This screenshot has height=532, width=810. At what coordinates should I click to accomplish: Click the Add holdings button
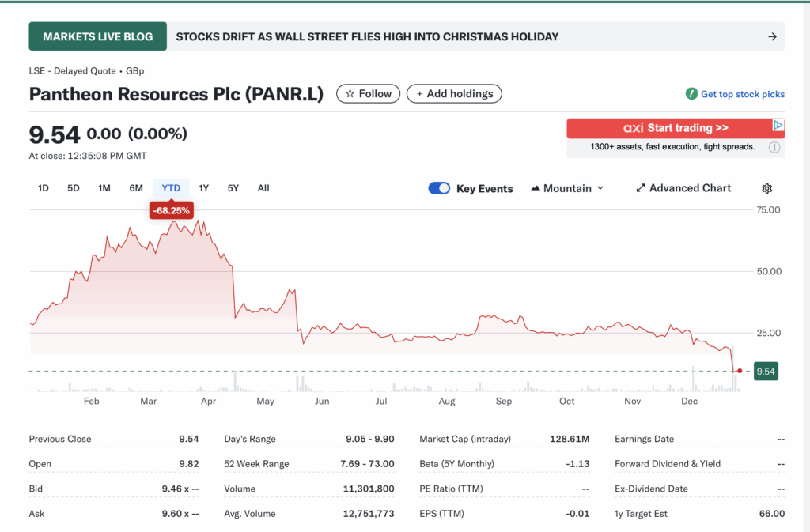(x=454, y=93)
